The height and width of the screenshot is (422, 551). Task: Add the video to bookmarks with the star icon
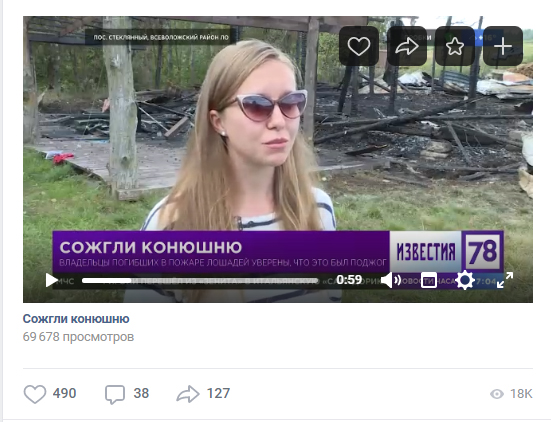tap(455, 46)
